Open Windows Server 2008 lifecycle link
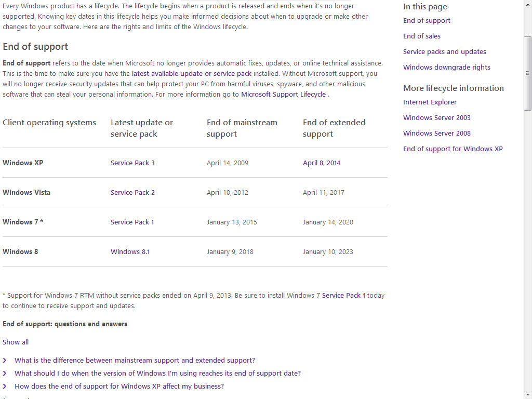The image size is (532, 399). tap(436, 134)
